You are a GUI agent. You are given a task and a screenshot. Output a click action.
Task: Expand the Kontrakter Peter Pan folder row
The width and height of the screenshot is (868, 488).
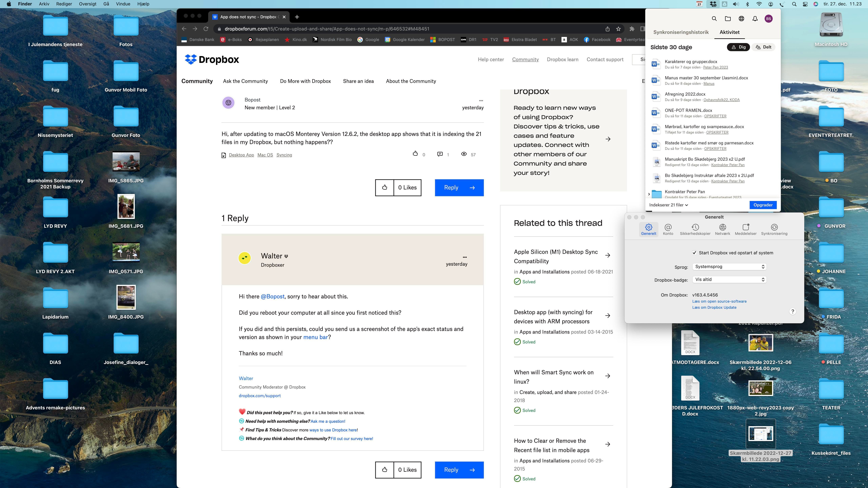point(649,194)
